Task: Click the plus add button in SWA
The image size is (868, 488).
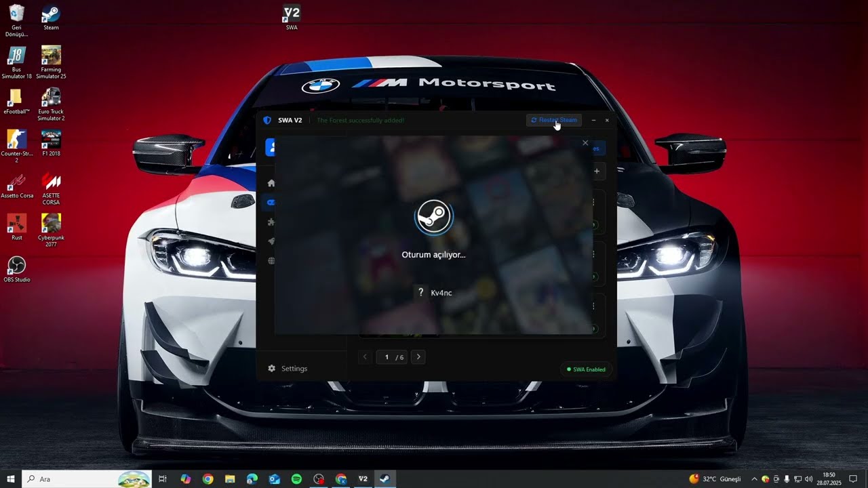Action: coord(597,171)
